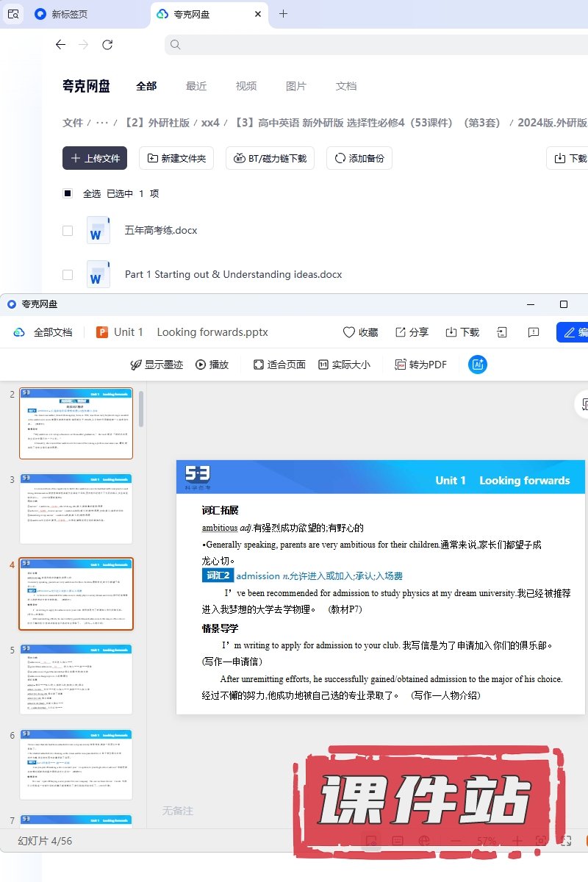Reload the page with browser refresh icon

point(107,45)
